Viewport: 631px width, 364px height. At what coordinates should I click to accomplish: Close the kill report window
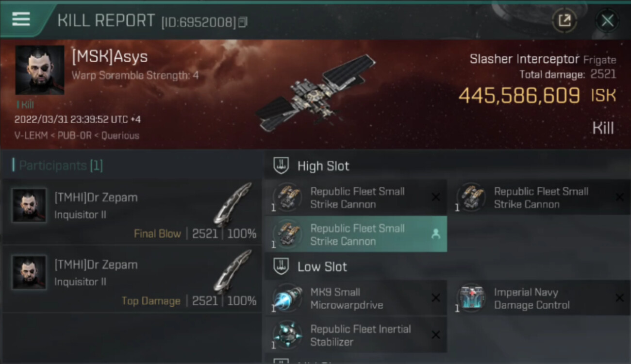coord(607,20)
